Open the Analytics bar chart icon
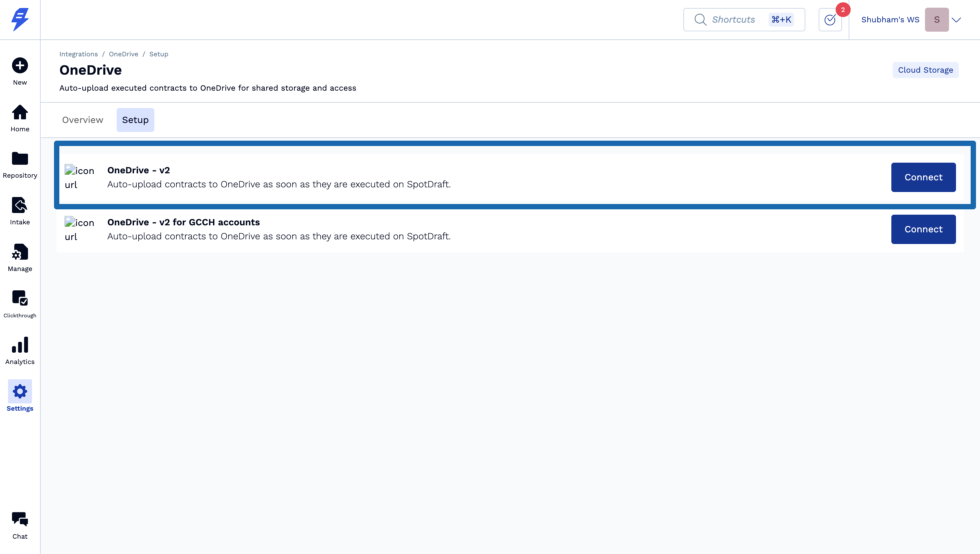Screen dimensions: 980x554 coord(20,345)
